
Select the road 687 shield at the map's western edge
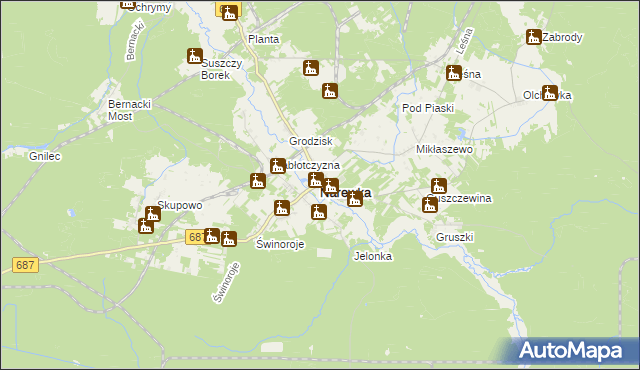(x=25, y=265)
